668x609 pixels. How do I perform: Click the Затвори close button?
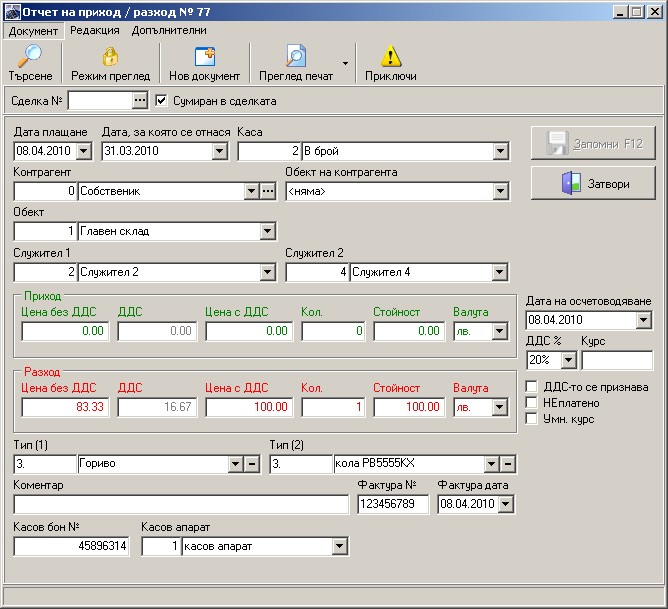click(593, 183)
